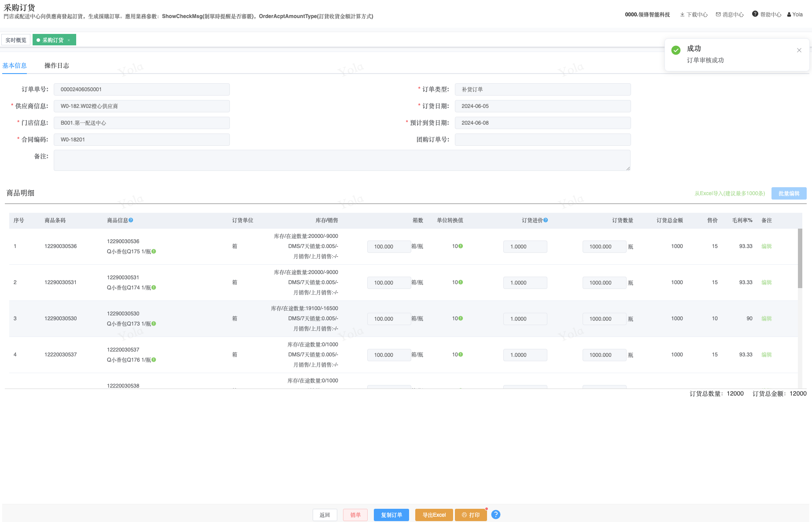The height and width of the screenshot is (522, 812).
Task: Click the blue help question mark icon
Action: click(x=495, y=515)
